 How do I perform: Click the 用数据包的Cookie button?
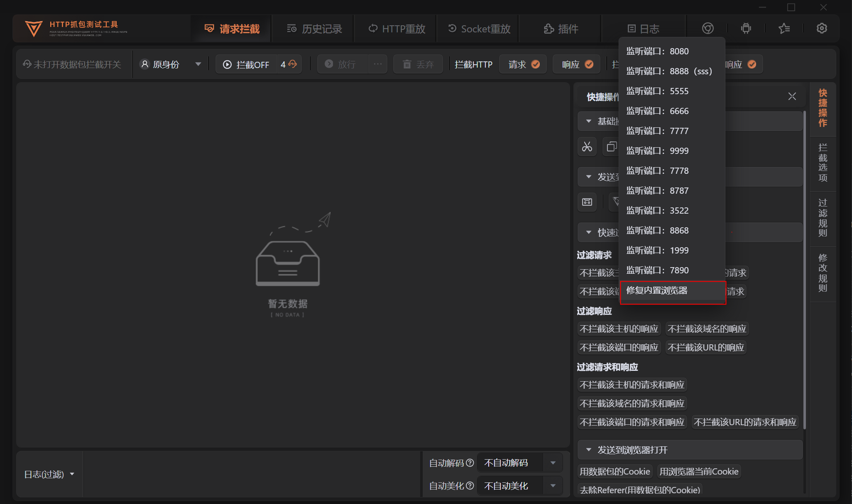point(615,471)
